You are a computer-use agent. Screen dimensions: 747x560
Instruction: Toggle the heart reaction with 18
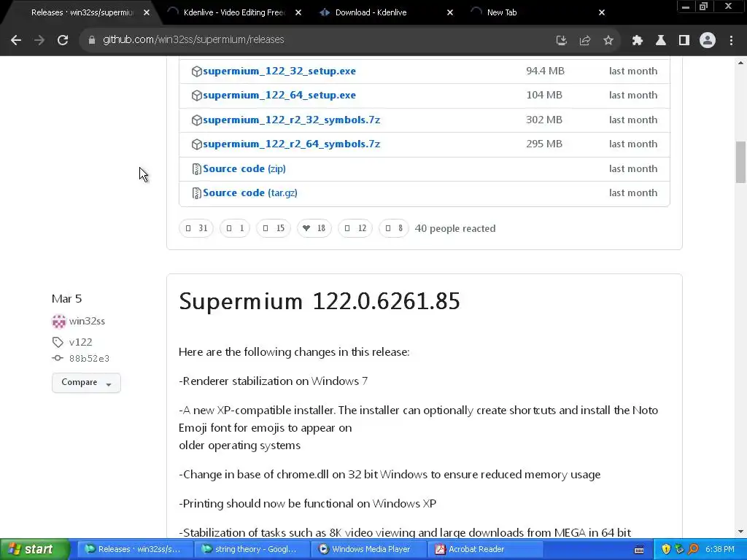314,228
